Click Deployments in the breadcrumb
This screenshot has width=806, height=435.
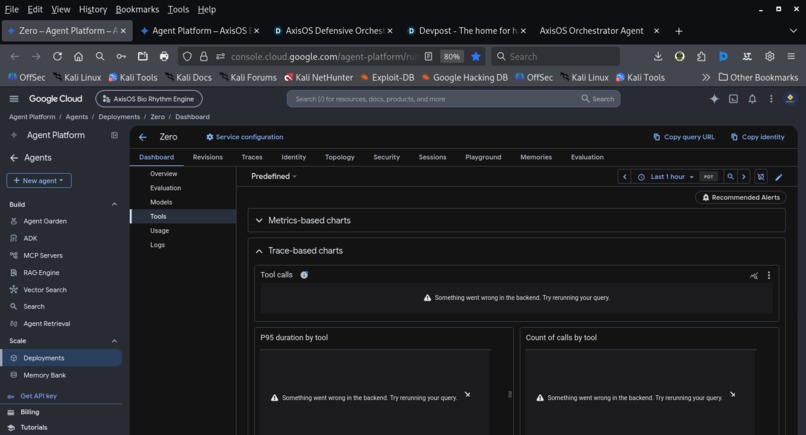click(x=119, y=117)
